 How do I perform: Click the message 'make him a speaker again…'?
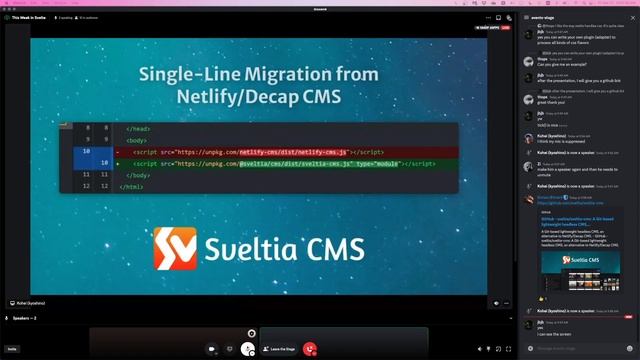point(578,172)
